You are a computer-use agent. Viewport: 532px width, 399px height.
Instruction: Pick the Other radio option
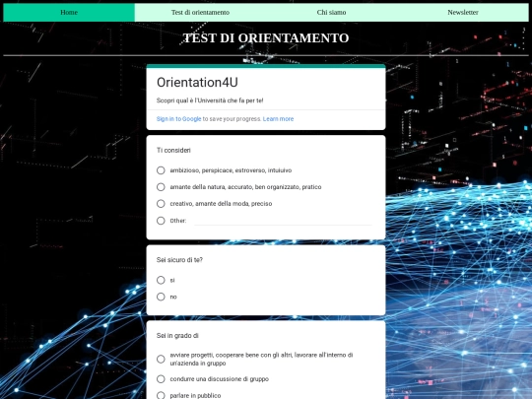tap(161, 221)
